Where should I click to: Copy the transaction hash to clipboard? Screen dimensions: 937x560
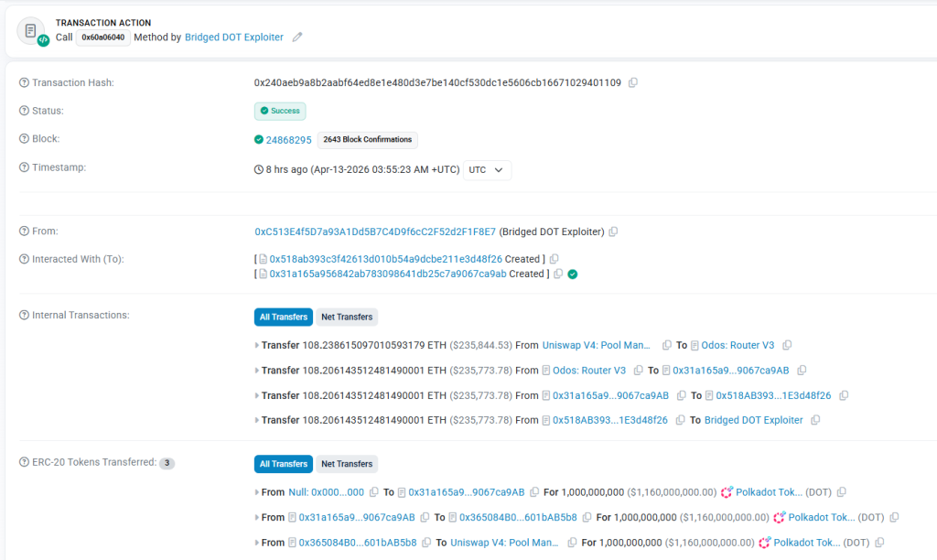tap(633, 82)
